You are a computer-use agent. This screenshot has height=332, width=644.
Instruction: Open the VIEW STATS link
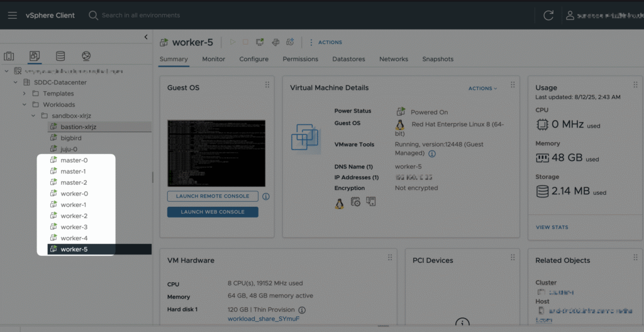(552, 227)
